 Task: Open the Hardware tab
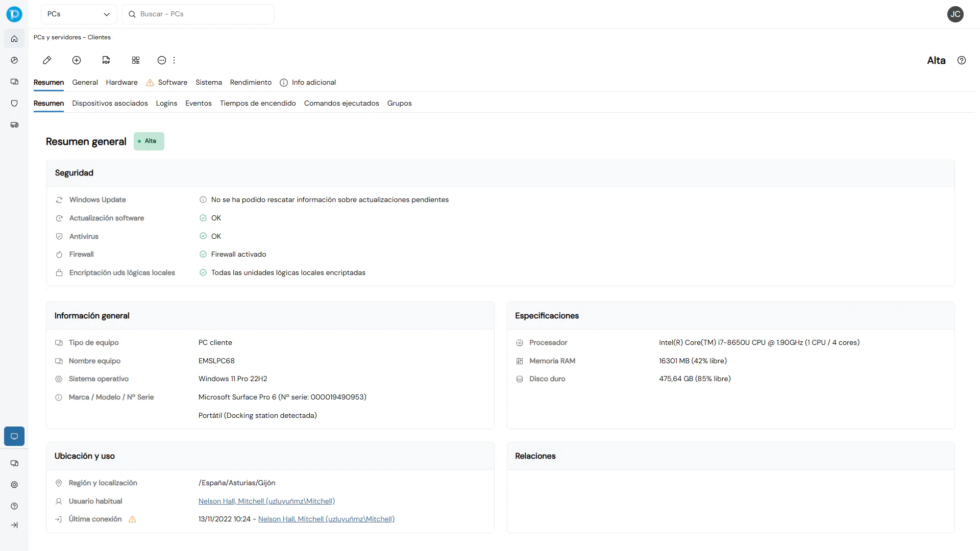[x=121, y=83]
